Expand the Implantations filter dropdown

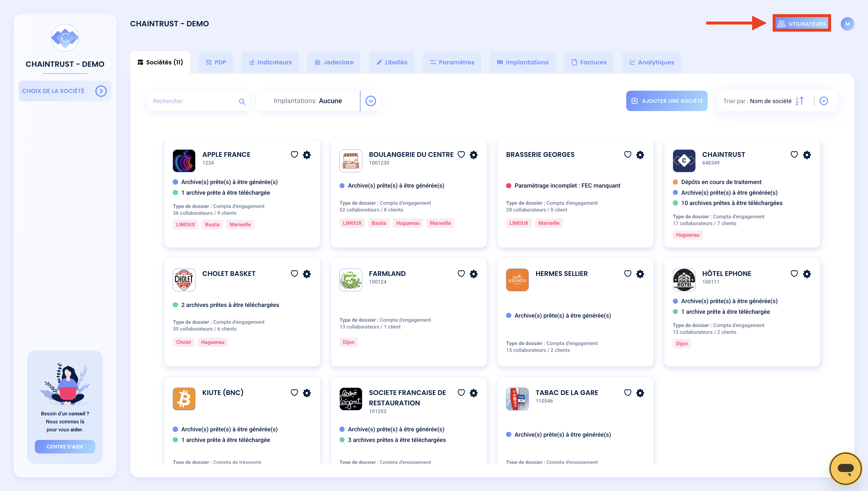[371, 101]
